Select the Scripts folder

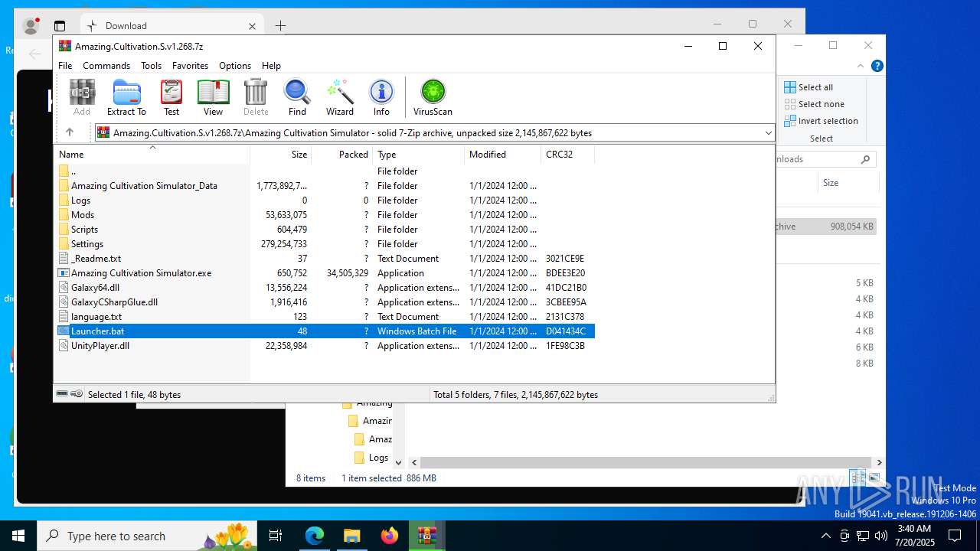click(x=325, y=230)
